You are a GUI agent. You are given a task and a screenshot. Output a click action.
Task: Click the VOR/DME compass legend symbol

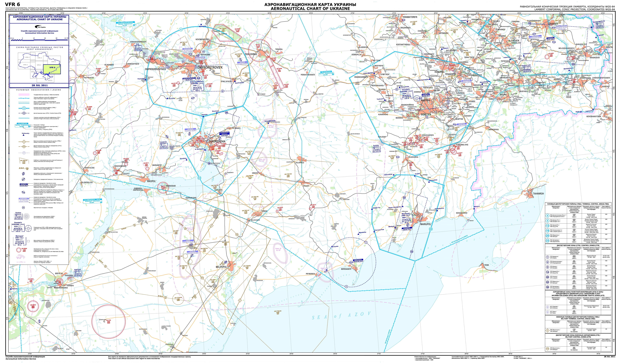(28, 229)
